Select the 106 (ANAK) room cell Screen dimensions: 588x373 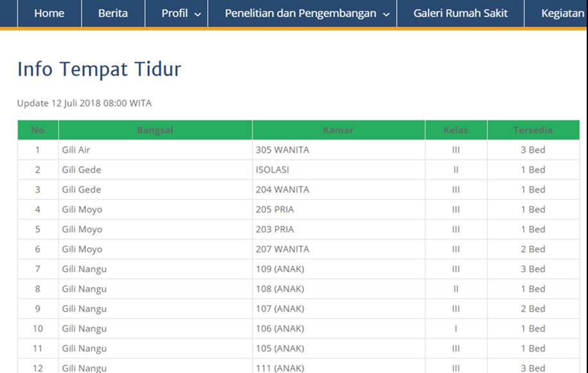click(x=280, y=329)
